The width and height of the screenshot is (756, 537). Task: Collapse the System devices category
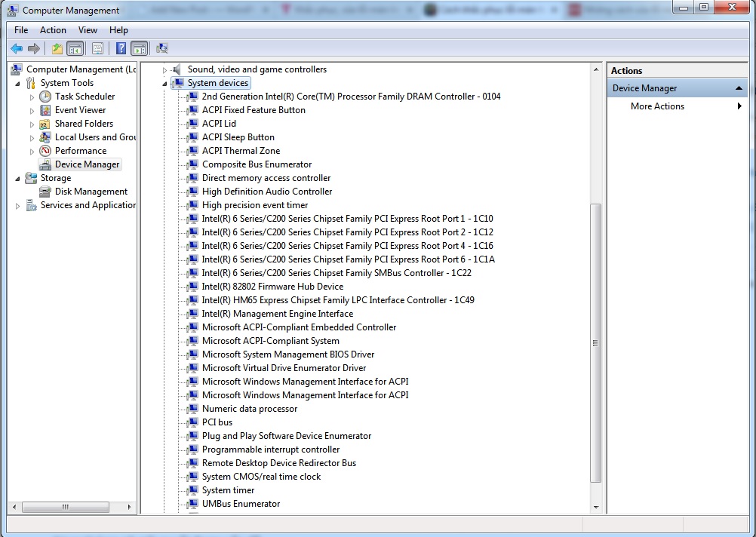point(165,84)
